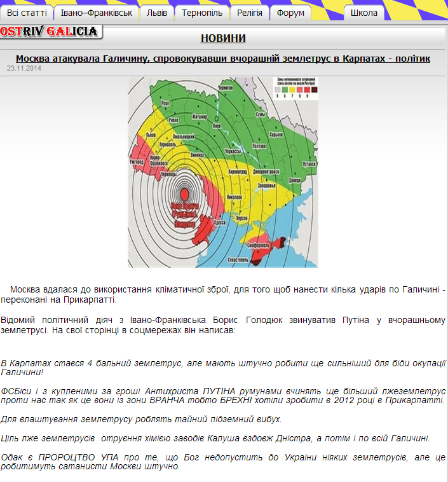Click the paragraph mentioning Борис Голодюк
The height and width of the screenshot is (482, 448).
point(223,325)
